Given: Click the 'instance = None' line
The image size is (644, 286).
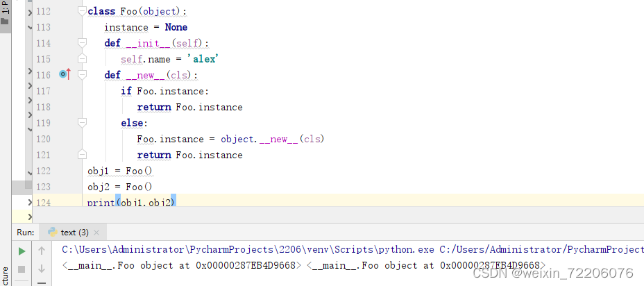Looking at the screenshot, I should pos(146,28).
